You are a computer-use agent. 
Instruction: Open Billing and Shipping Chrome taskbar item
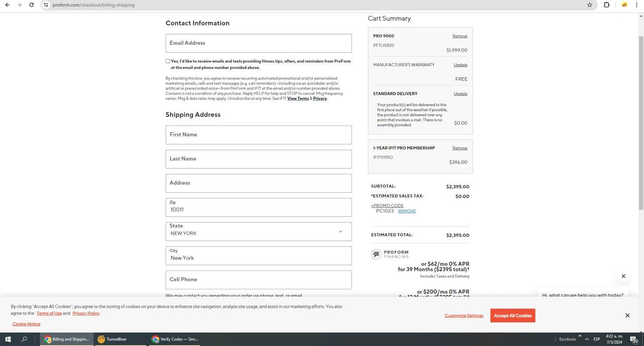pyautogui.click(x=67, y=339)
